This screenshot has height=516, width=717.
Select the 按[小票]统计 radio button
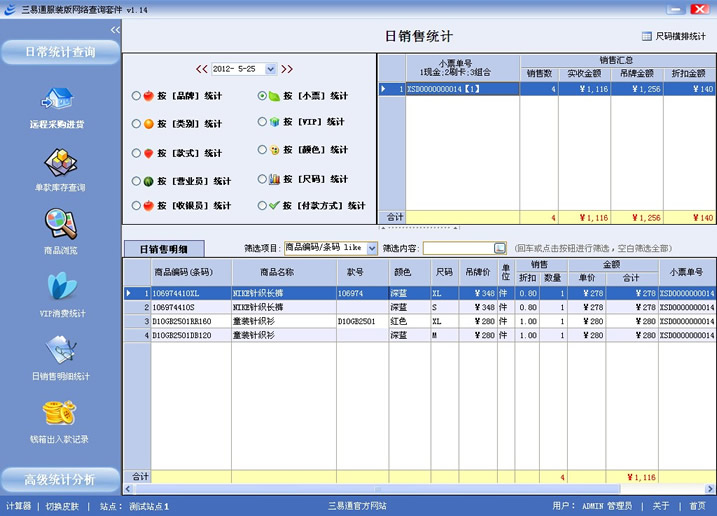pos(262,96)
